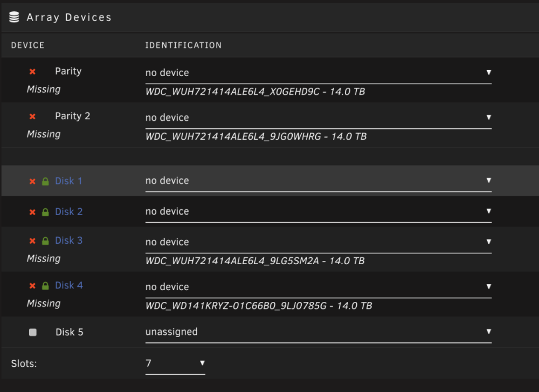Open the Disk 4 link
The height and width of the screenshot is (392, 539).
click(x=69, y=285)
